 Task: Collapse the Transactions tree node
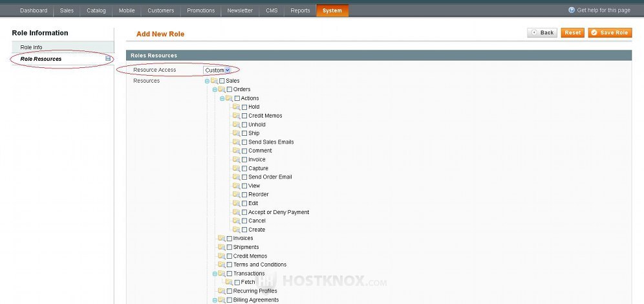point(215,274)
